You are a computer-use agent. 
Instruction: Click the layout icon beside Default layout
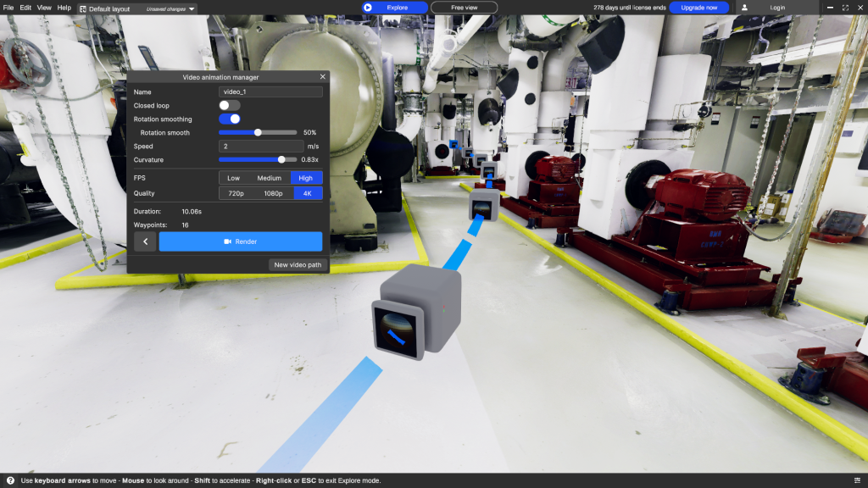[x=83, y=8]
